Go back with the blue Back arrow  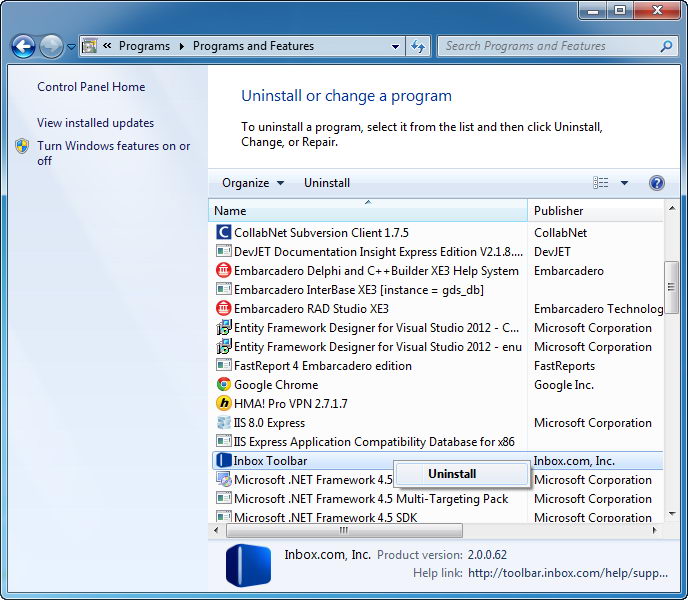point(23,46)
